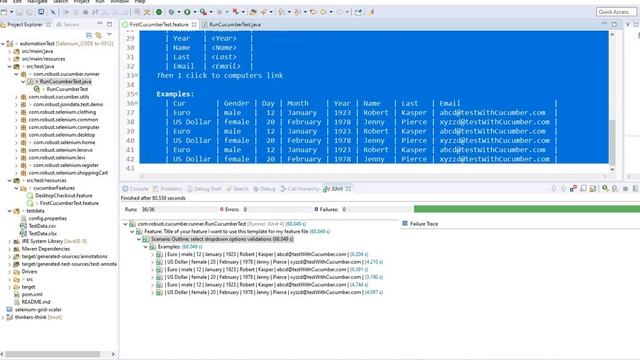Click the Rerun Test icon in JUnit view
Image resolution: width=640 pixels, height=360 pixels.
[605, 188]
